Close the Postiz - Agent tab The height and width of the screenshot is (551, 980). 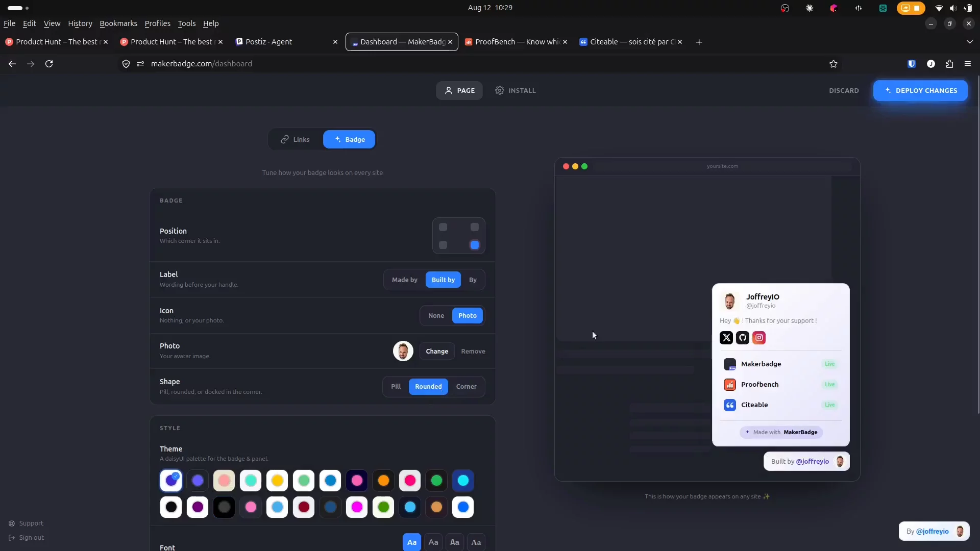tap(335, 42)
